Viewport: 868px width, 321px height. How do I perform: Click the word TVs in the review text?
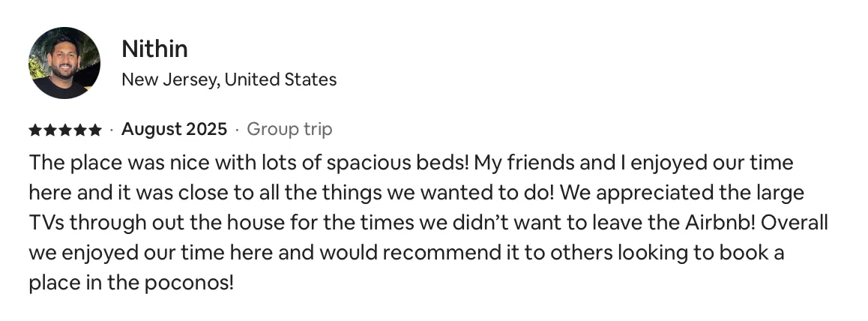[46, 223]
